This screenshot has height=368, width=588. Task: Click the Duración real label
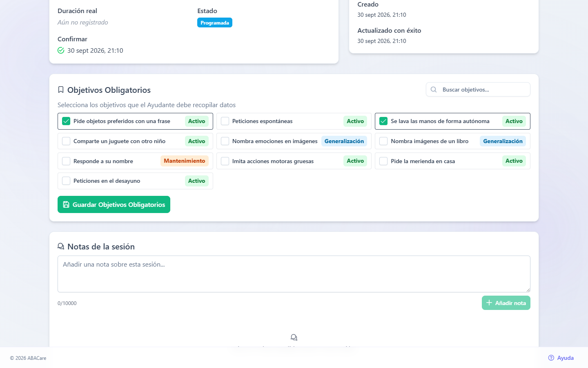click(x=77, y=11)
